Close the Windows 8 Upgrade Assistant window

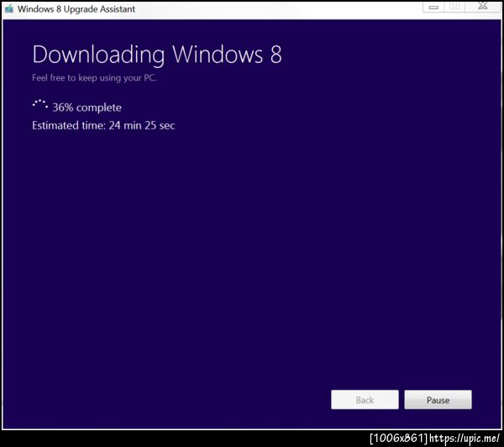[x=483, y=6]
